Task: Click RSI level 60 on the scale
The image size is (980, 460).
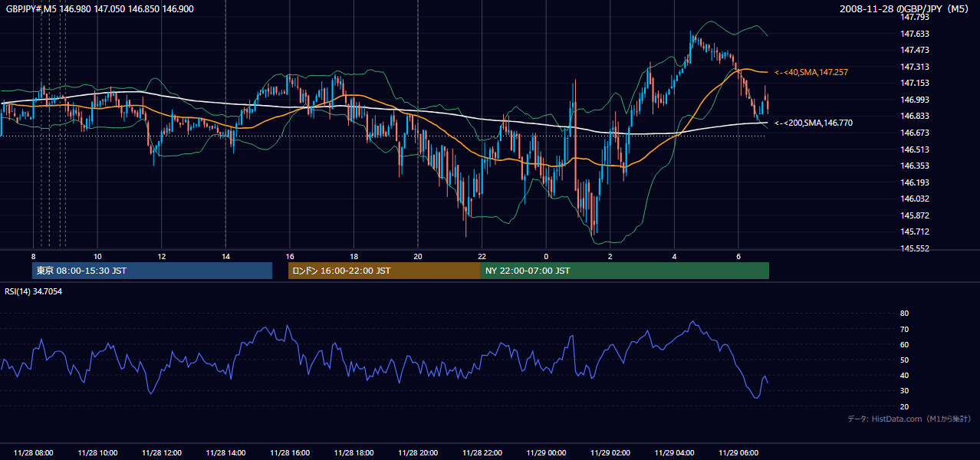Action: [x=904, y=344]
